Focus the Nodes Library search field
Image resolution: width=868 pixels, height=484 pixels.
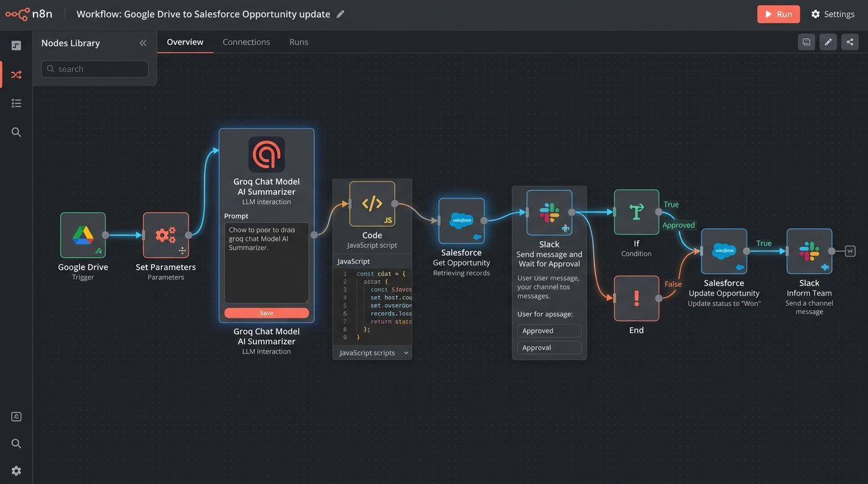tap(95, 69)
